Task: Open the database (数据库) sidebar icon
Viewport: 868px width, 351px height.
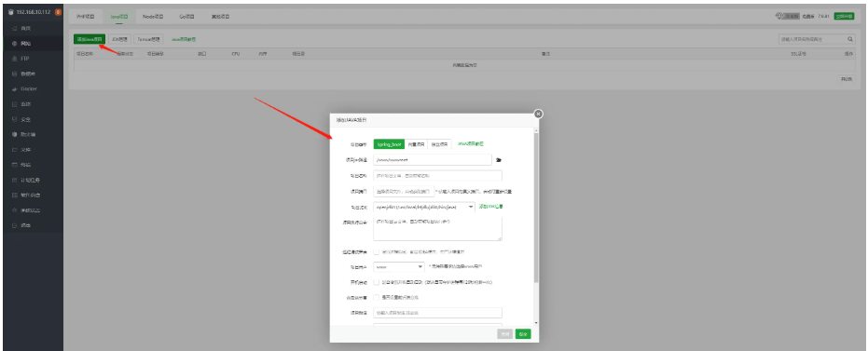Action: point(14,74)
